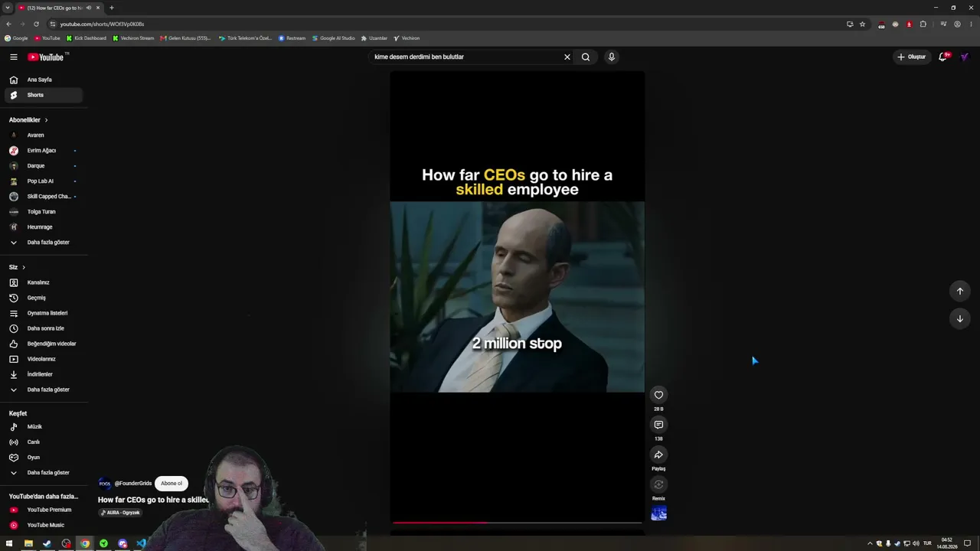Open the Gelen Kutusu Gmail bookmark

click(185, 38)
